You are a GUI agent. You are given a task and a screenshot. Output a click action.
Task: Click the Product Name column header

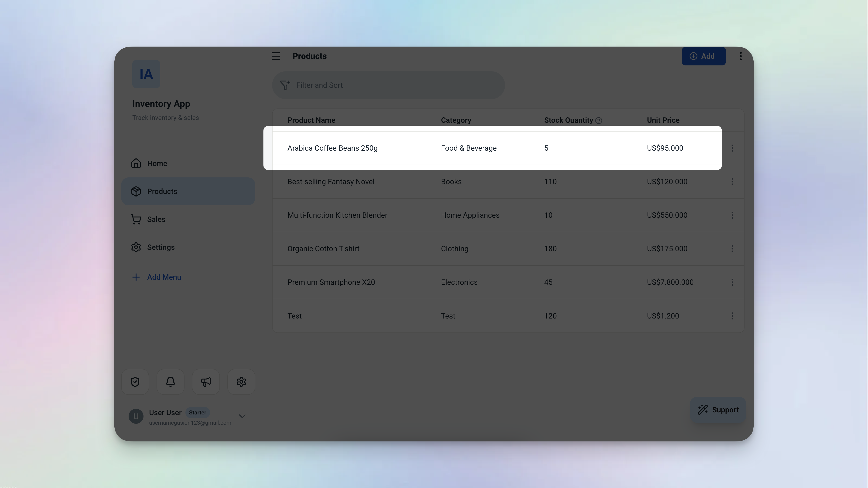coord(311,120)
